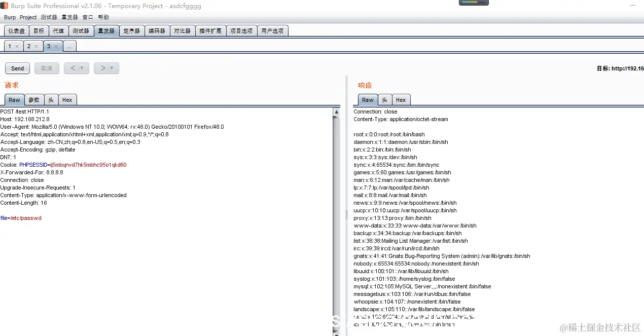Click the response Content-Type: application/octet-stream line
Image resolution: width=644 pixels, height=336 pixels.
pos(401,119)
